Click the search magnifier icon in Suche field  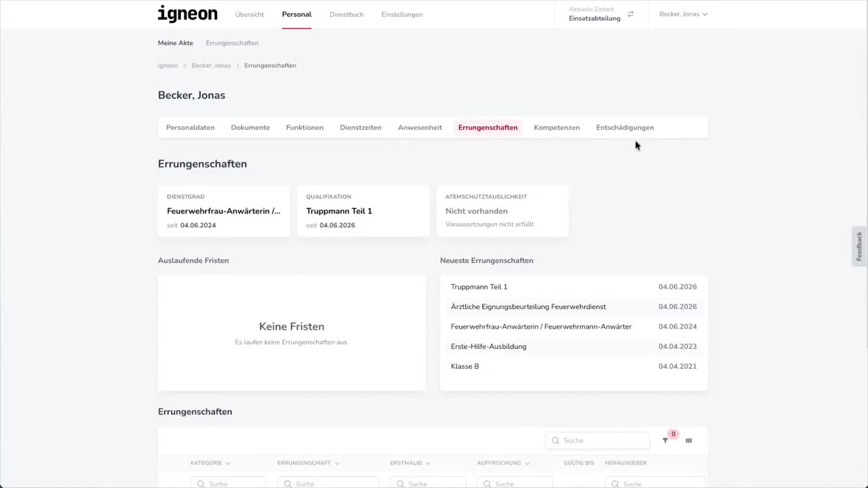click(556, 441)
